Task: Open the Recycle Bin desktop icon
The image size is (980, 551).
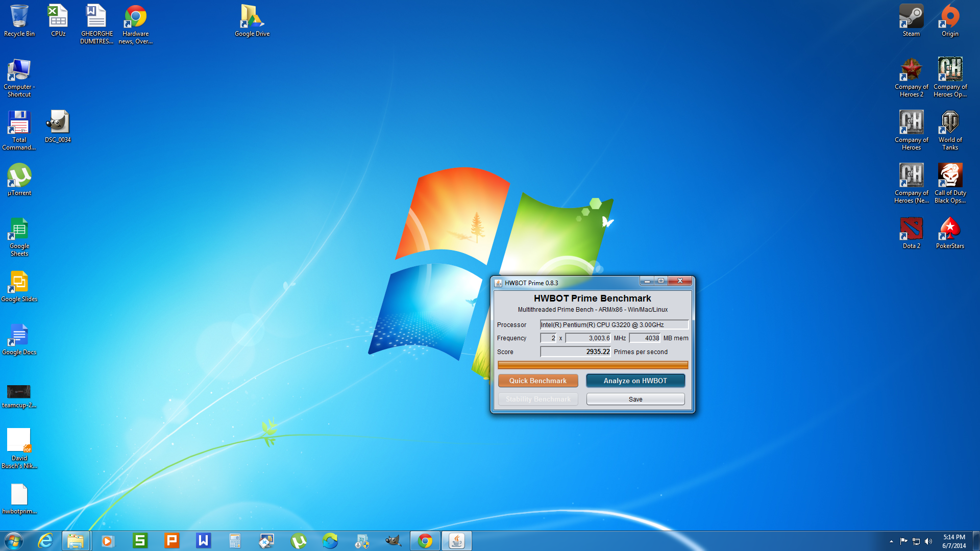Action: [x=19, y=21]
